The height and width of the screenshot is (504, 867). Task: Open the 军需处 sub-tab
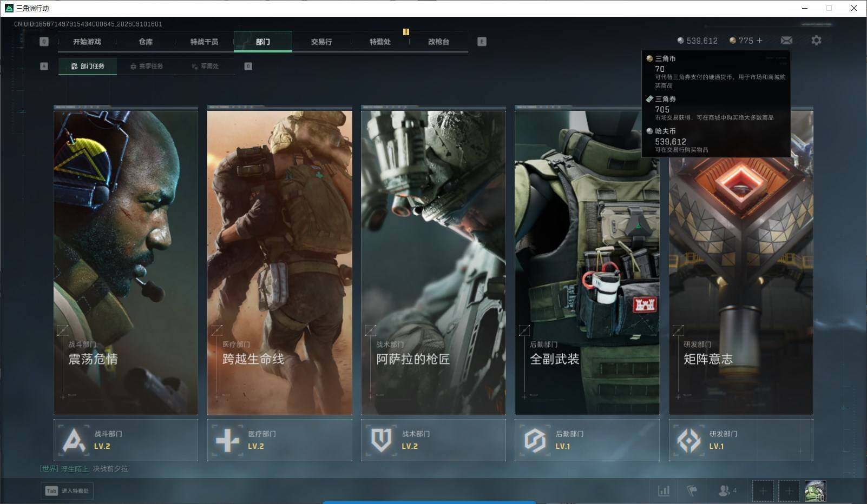[205, 66]
